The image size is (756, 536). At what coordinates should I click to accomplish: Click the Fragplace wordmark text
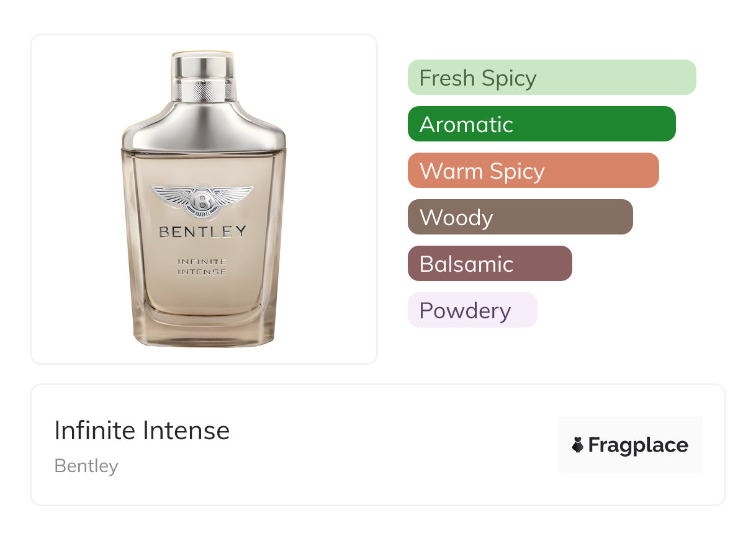click(638, 445)
